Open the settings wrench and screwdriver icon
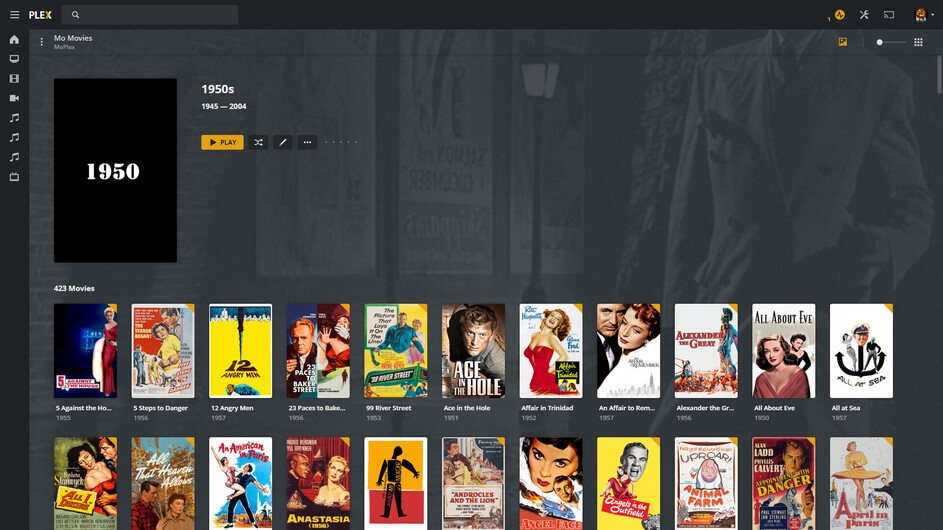The height and width of the screenshot is (530, 943). [864, 15]
